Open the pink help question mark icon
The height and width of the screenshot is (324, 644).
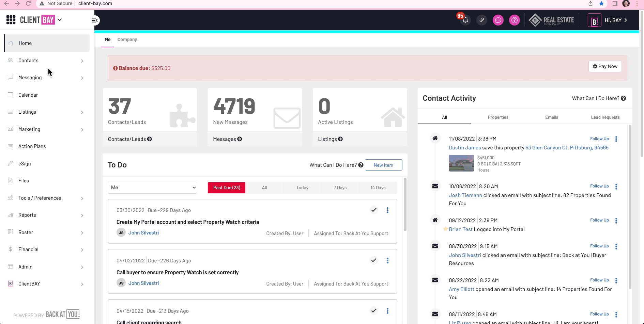click(x=514, y=20)
